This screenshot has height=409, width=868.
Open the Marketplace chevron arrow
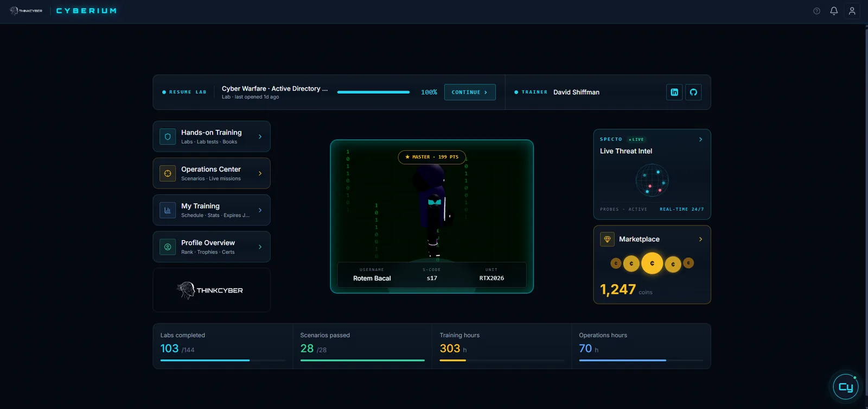pyautogui.click(x=701, y=239)
